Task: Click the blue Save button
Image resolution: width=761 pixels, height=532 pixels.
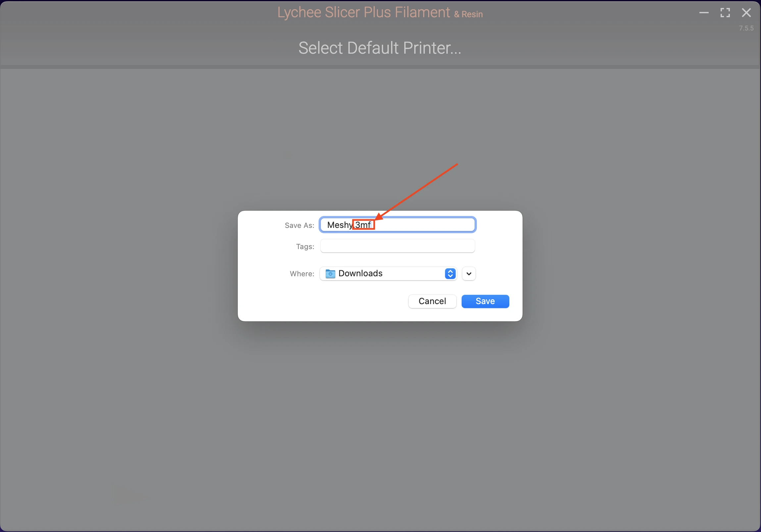Action: [485, 301]
